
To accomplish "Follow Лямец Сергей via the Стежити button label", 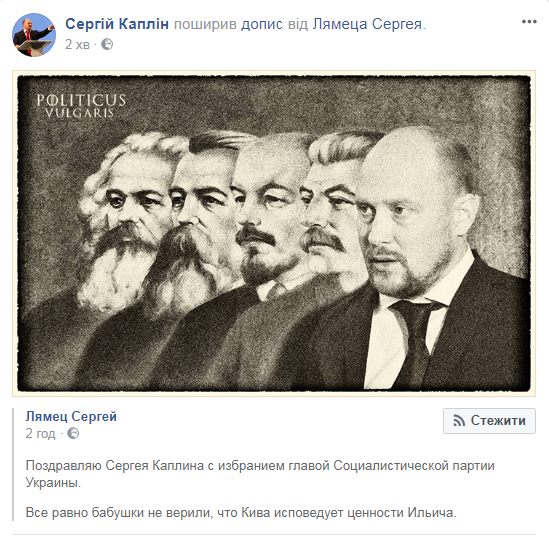I will click(x=498, y=420).
